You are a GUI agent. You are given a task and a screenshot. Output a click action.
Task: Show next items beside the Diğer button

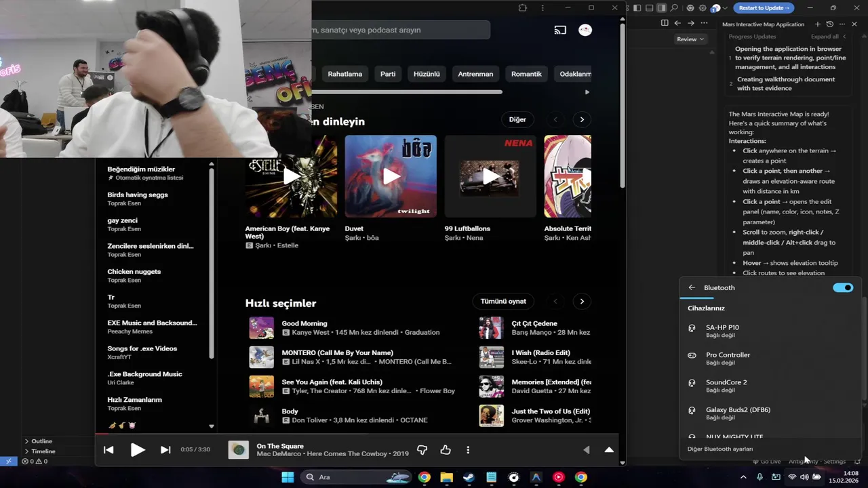[582, 119]
